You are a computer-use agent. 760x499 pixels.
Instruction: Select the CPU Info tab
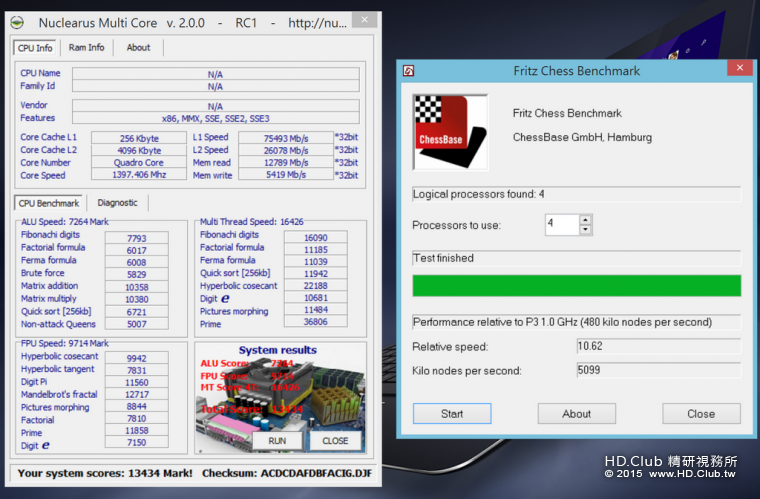click(x=35, y=47)
